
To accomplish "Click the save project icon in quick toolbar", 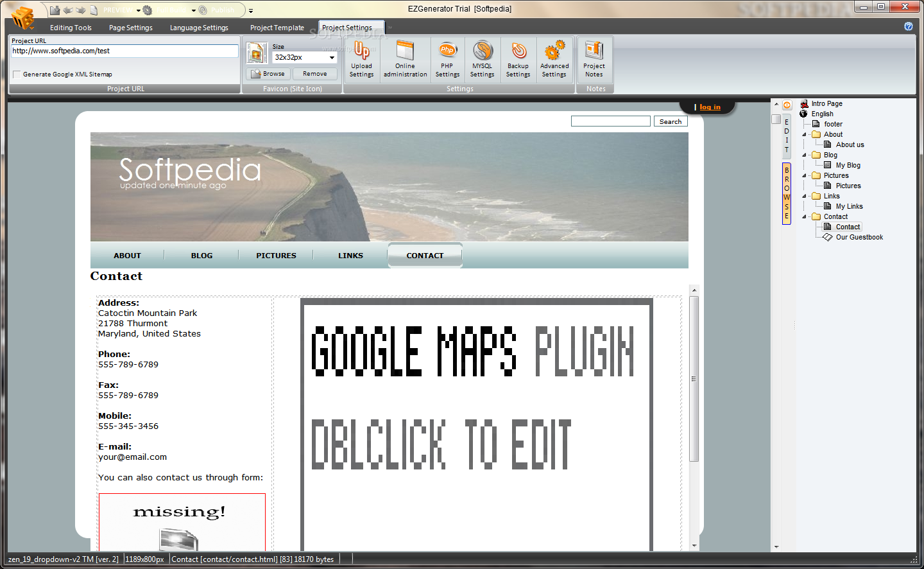I will (55, 10).
